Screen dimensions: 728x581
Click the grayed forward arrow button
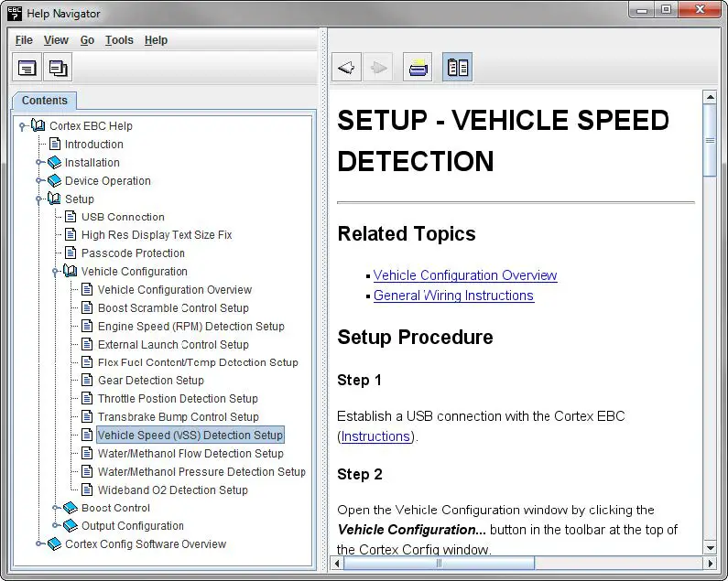click(378, 68)
